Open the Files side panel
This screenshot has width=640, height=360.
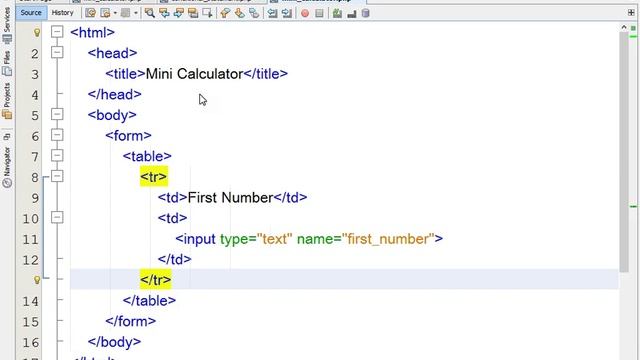click(7, 63)
